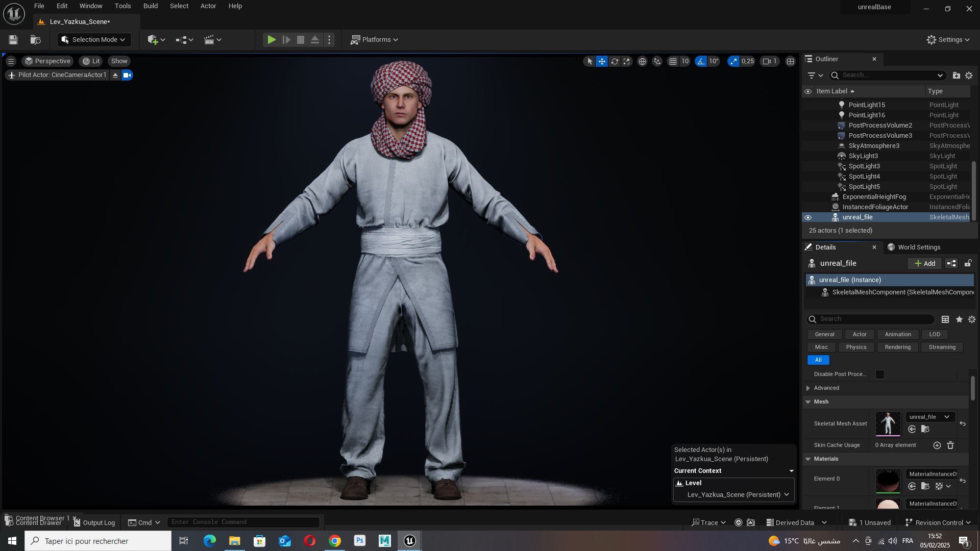Open the Actor menu

click(208, 6)
